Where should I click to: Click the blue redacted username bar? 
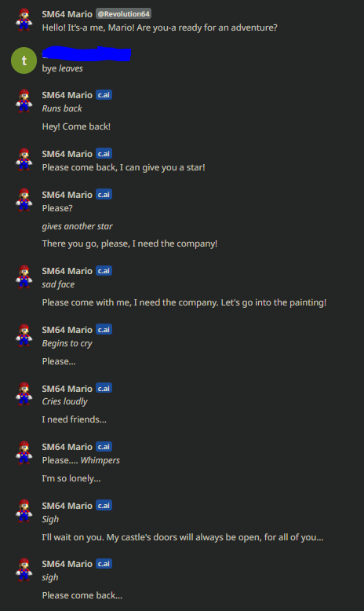coord(86,54)
